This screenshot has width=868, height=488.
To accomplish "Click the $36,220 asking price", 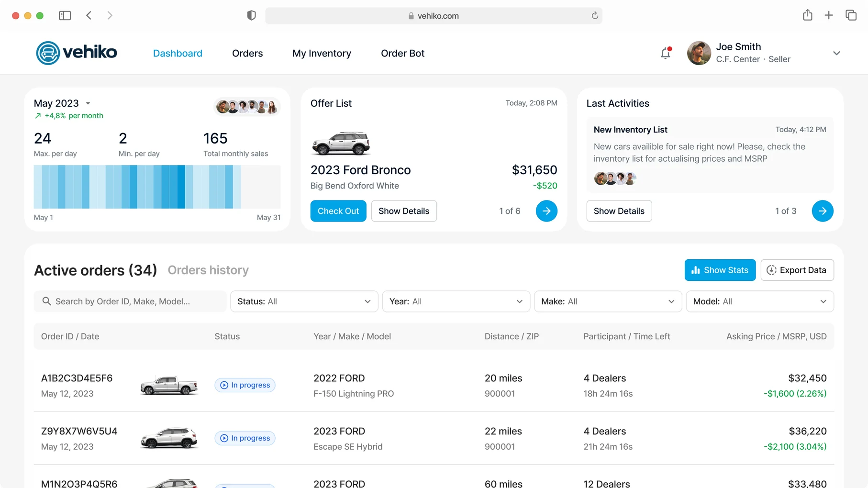I will 807,432.
